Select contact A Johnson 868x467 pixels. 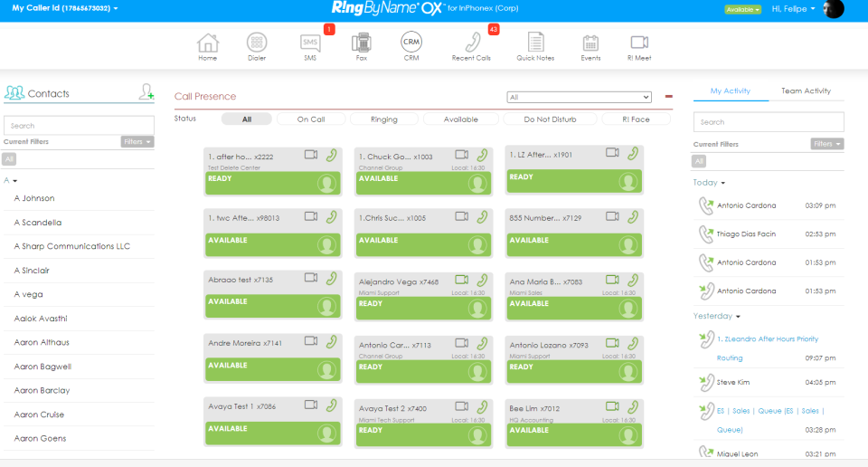(34, 198)
